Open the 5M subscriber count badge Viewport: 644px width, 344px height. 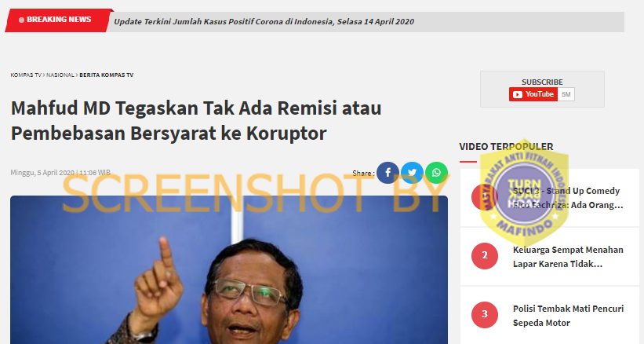(566, 94)
